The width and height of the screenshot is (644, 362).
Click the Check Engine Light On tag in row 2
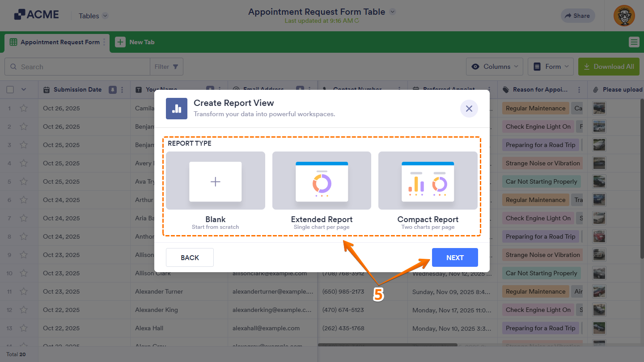tap(538, 126)
